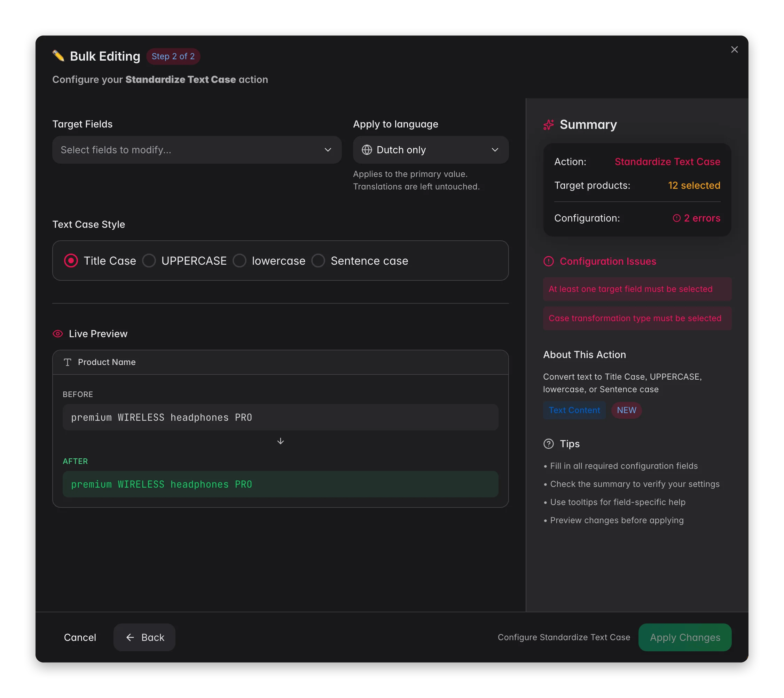
Task: Click the Fill in all required fields tip
Action: tap(624, 466)
